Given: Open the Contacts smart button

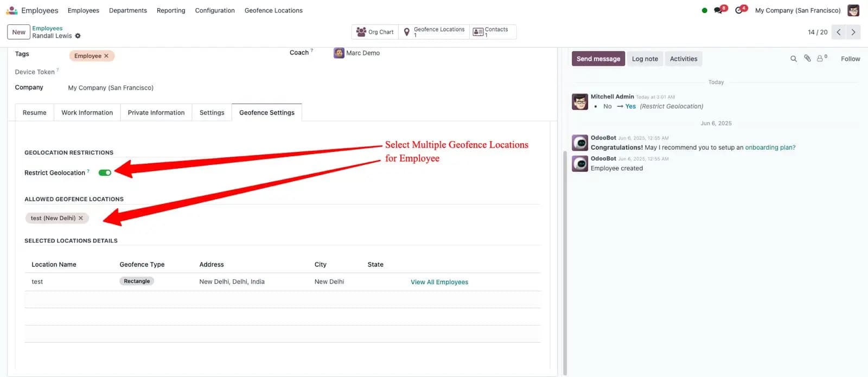Looking at the screenshot, I should [x=493, y=32].
